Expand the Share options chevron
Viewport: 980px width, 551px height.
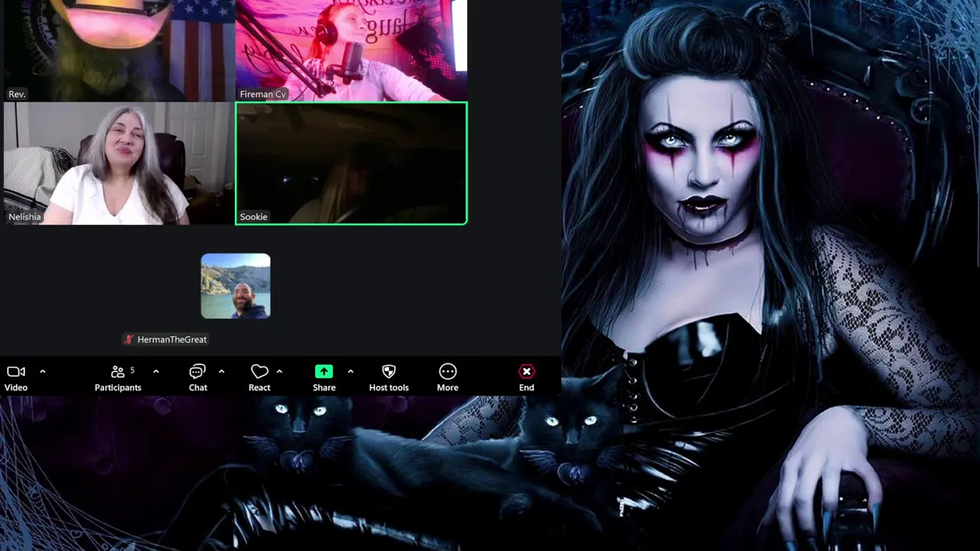(x=350, y=372)
